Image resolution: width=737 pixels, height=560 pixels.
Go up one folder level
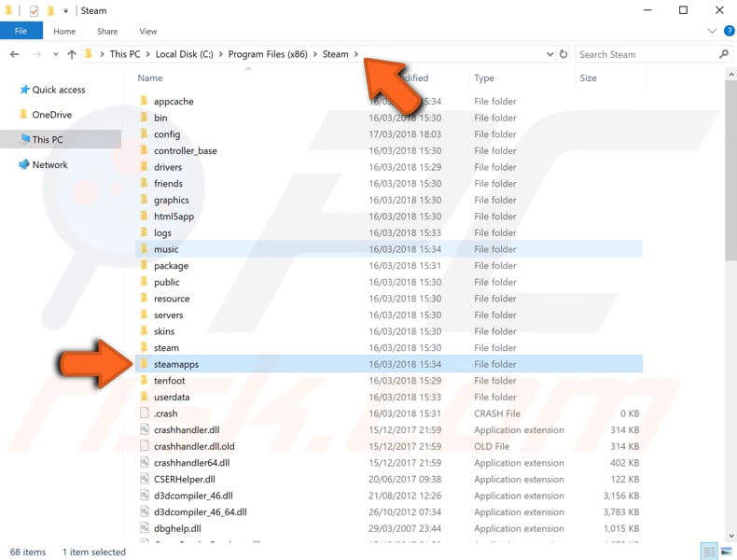(x=72, y=54)
